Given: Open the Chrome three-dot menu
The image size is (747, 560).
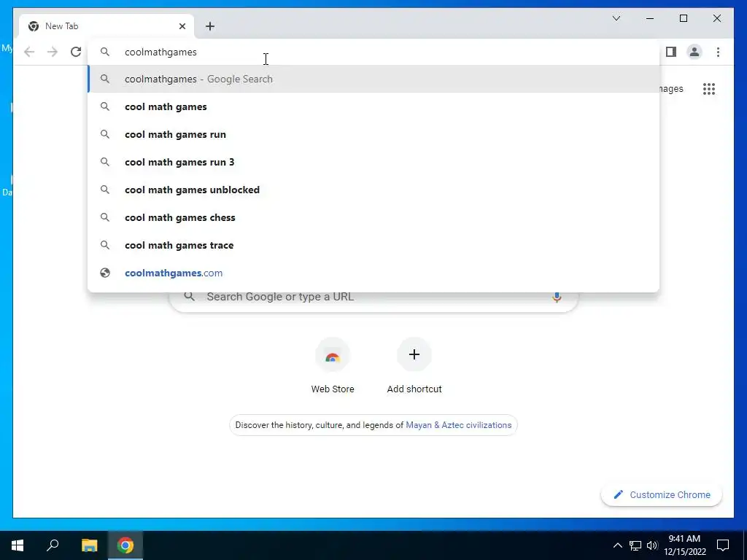Looking at the screenshot, I should pos(718,52).
